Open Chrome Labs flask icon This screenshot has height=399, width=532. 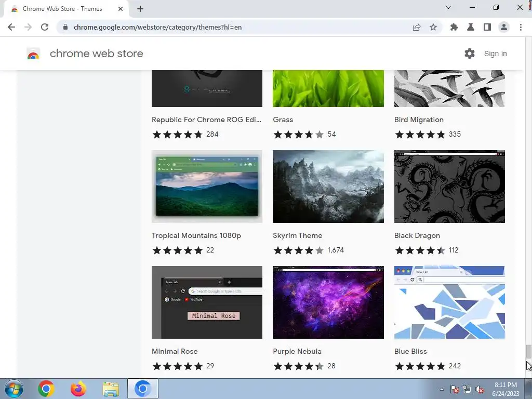471,27
